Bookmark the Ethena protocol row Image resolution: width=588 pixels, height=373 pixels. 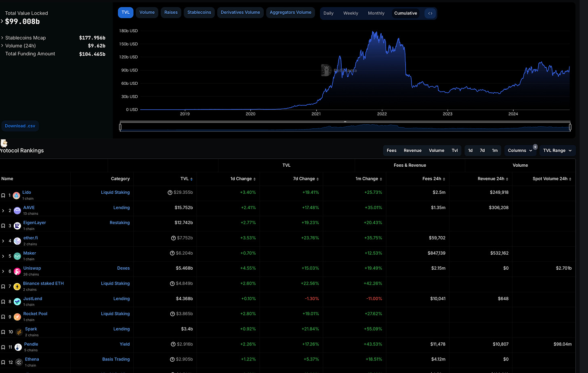tap(3, 362)
